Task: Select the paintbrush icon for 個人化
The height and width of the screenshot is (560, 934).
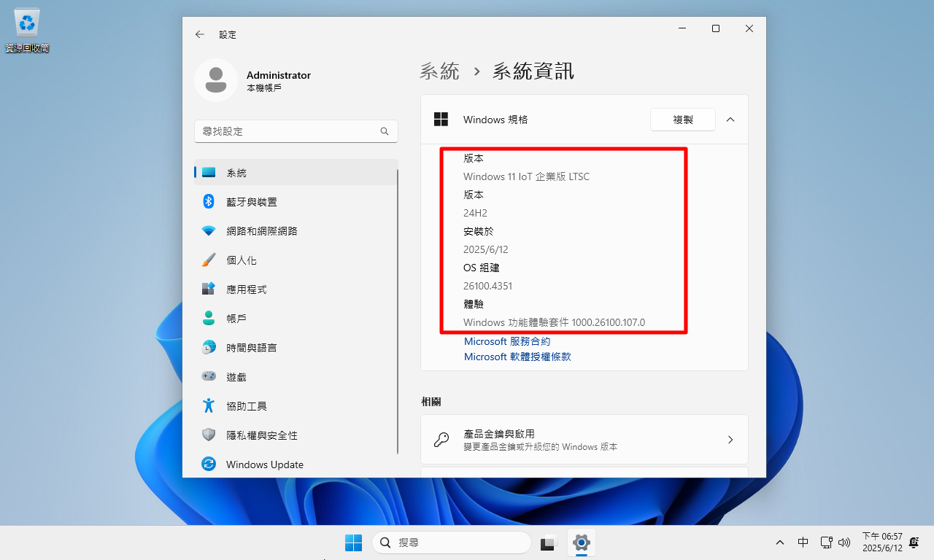Action: click(x=209, y=260)
